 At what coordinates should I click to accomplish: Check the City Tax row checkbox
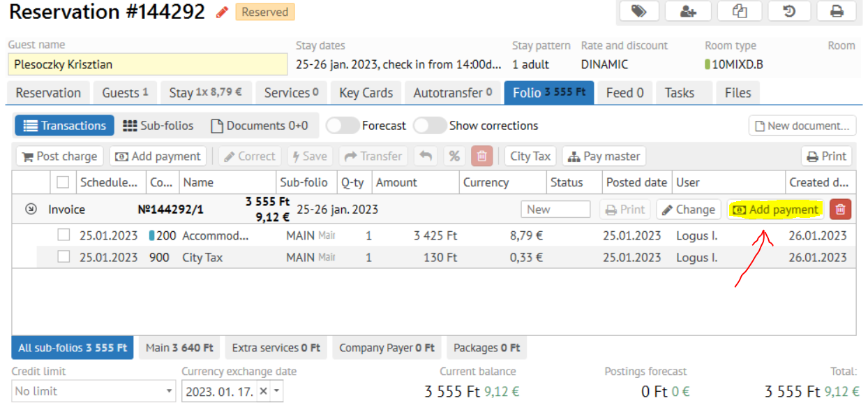pos(63,257)
